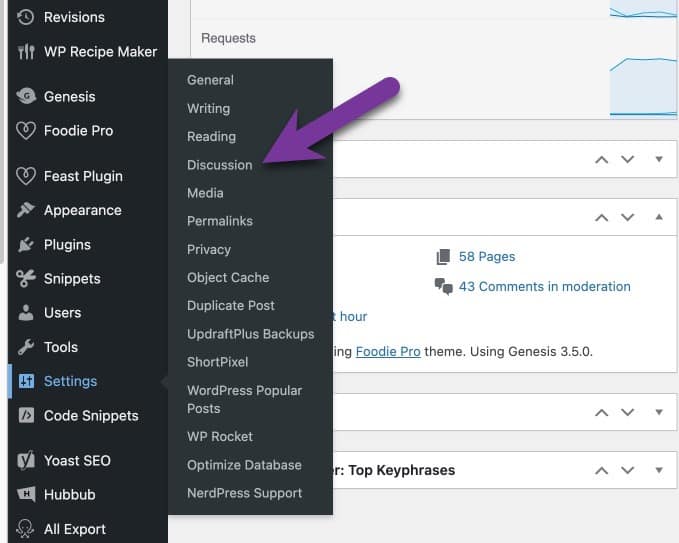Move first widget box up
Image resolution: width=679 pixels, height=543 pixels.
click(601, 159)
